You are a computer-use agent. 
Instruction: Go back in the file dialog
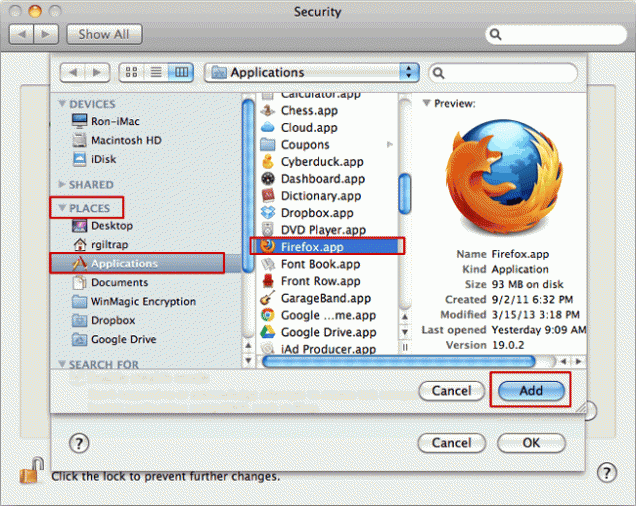(x=73, y=73)
